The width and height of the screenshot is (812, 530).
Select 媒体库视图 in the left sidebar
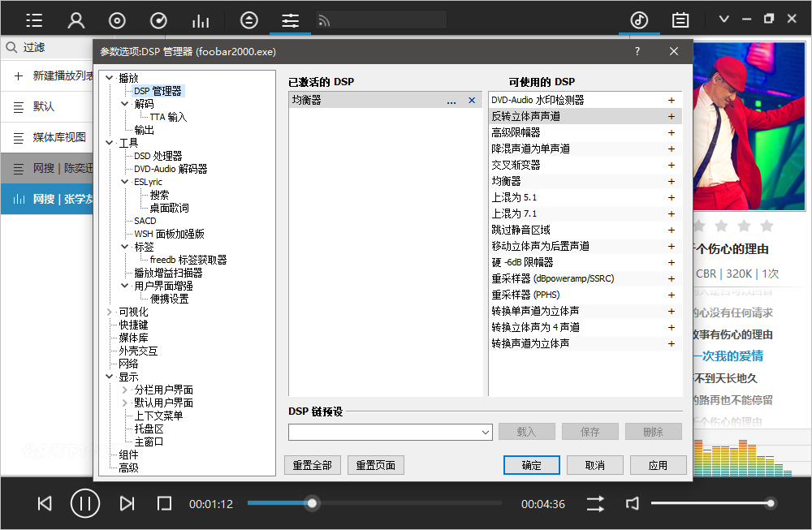pyautogui.click(x=58, y=137)
